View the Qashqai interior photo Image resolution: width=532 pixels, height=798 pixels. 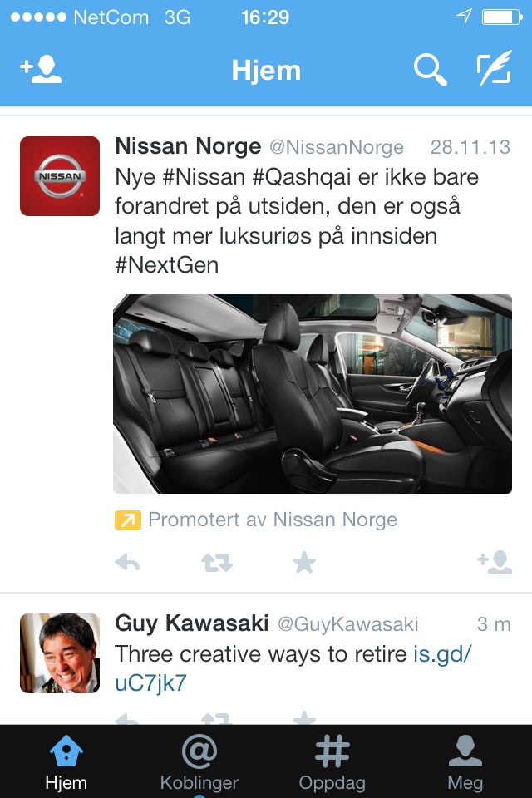(312, 394)
